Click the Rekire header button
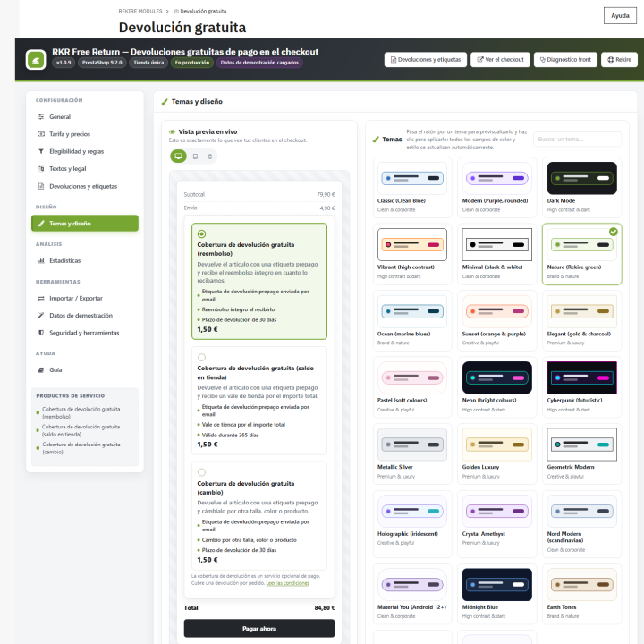The height and width of the screenshot is (644, 644). 619,60
